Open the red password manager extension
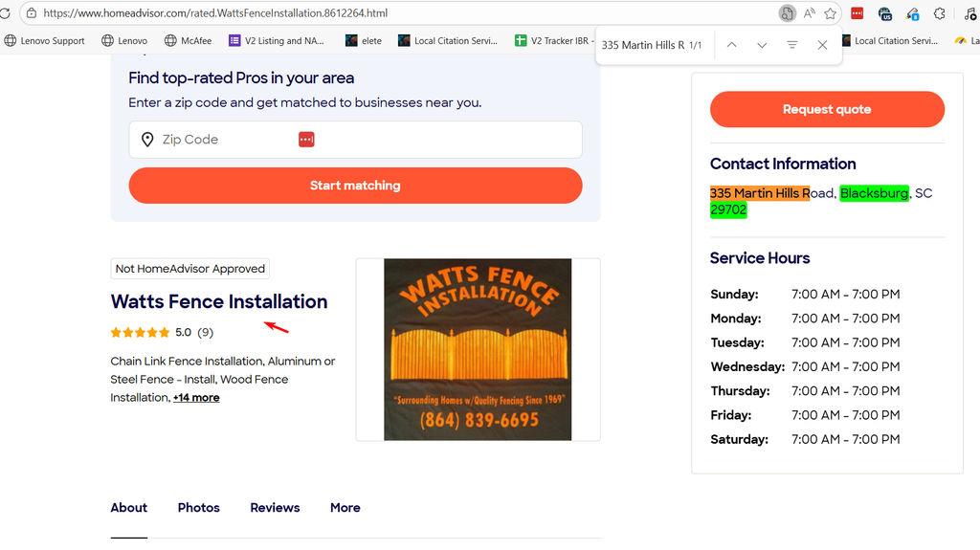980x550 pixels. click(857, 13)
